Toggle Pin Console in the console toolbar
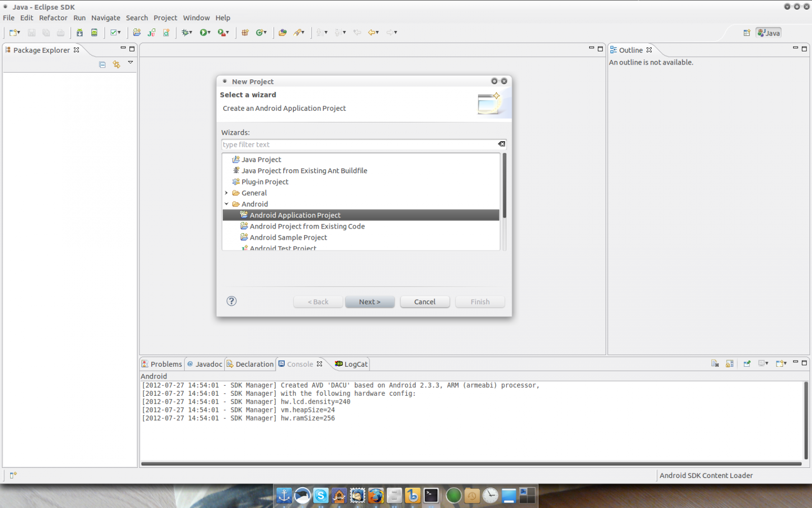The image size is (812, 508). (x=747, y=364)
